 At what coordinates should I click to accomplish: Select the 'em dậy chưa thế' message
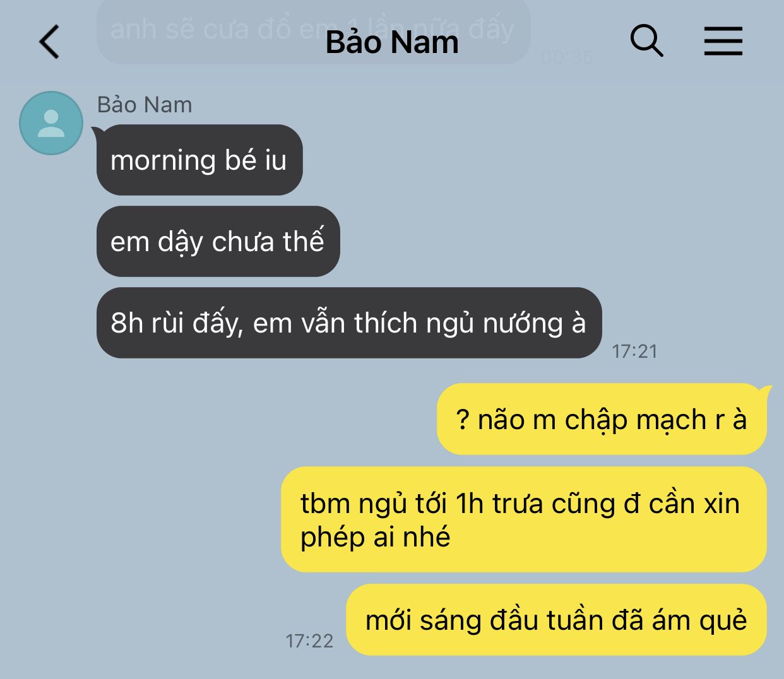coord(218,241)
